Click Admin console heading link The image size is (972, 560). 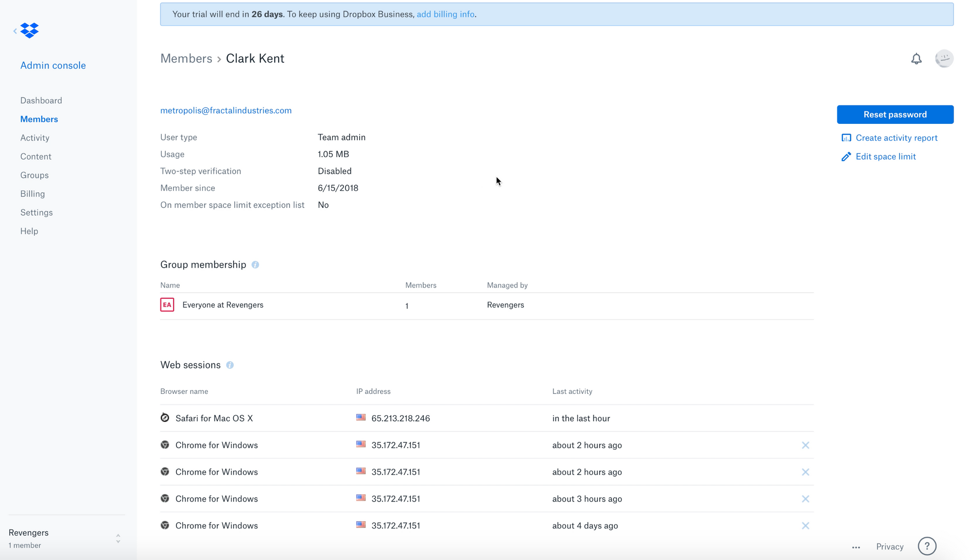click(53, 65)
